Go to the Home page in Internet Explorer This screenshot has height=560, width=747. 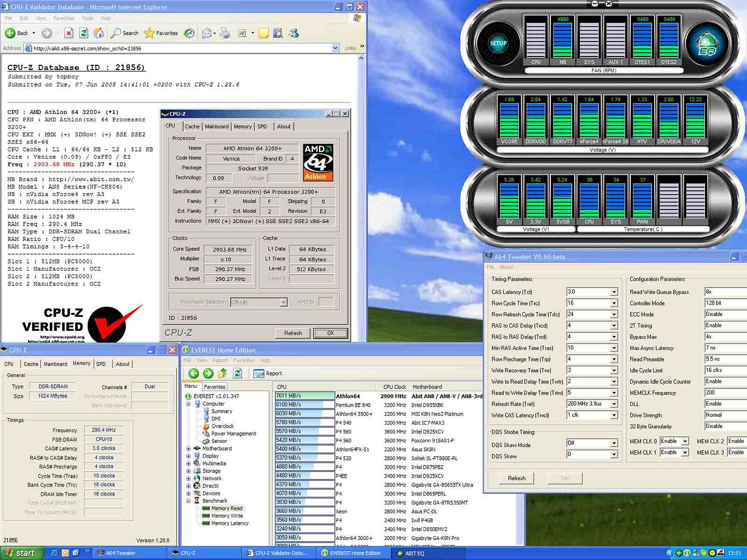[x=98, y=33]
